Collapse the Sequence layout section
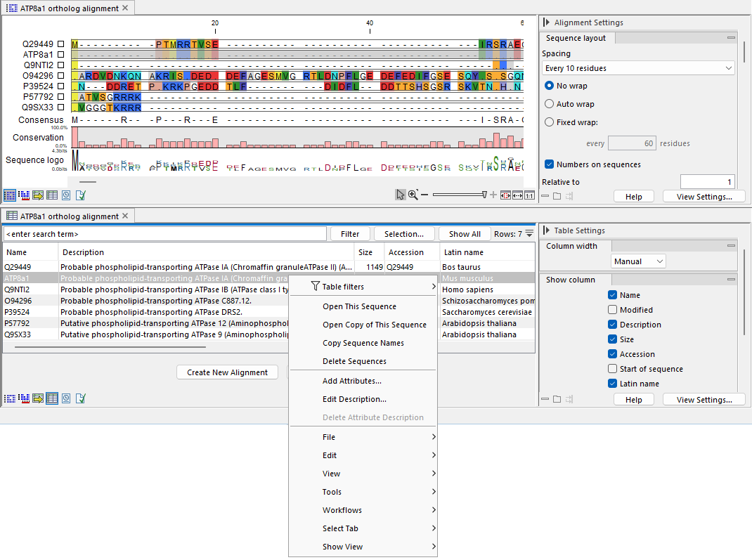This screenshot has height=560, width=752. click(x=731, y=38)
